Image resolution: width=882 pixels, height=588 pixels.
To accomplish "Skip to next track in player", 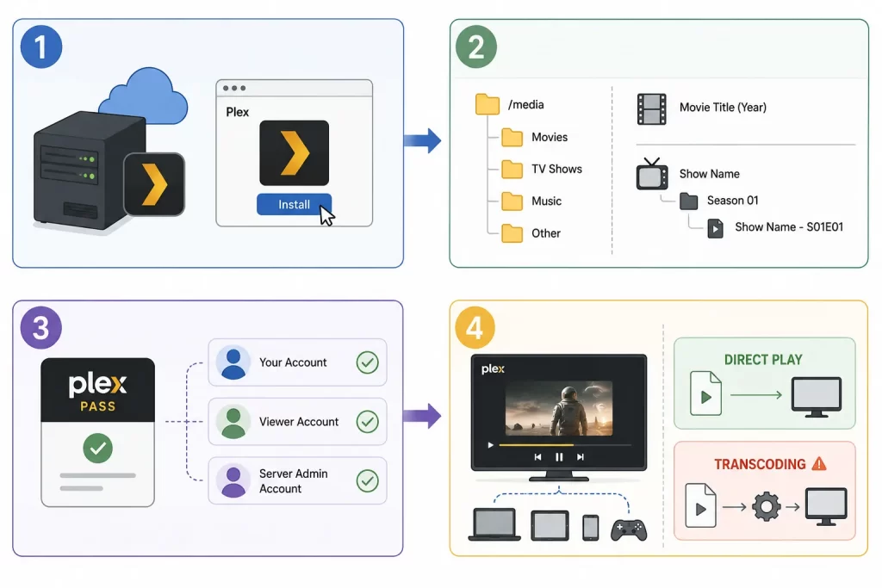I will 581,457.
